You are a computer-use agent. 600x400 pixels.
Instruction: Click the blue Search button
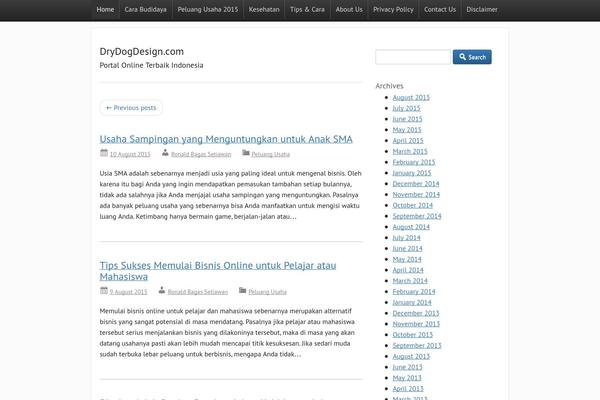pyautogui.click(x=472, y=57)
